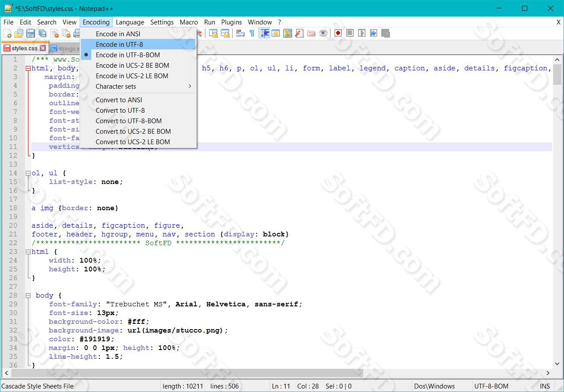The width and height of the screenshot is (564, 392).
Task: Toggle synchronize vertical scrolling icon
Action: coord(213,33)
